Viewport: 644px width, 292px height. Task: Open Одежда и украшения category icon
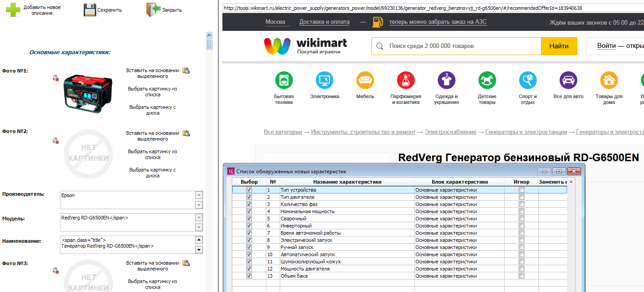pos(446,80)
